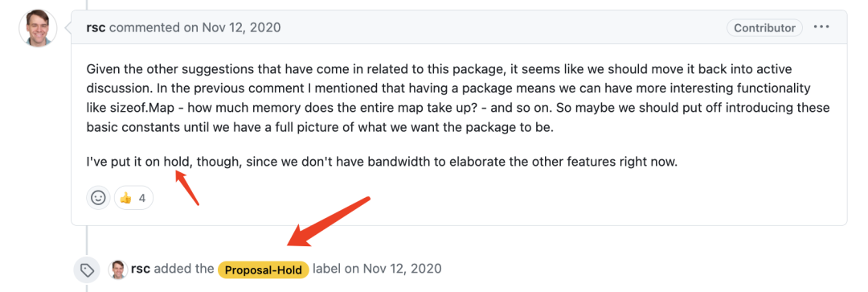Click the tag icon in the timeline
Image resolution: width=868 pixels, height=292 pixels.
tap(87, 269)
